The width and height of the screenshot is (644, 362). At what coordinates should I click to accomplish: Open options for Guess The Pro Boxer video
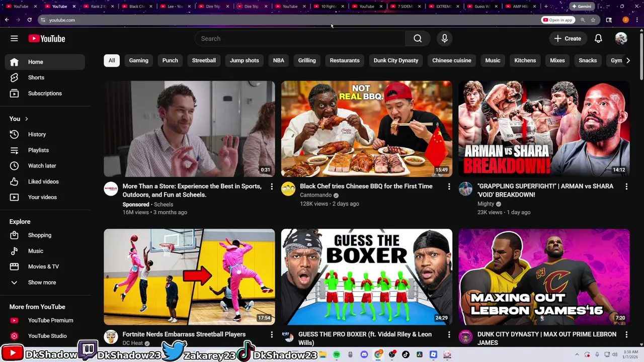(449, 334)
